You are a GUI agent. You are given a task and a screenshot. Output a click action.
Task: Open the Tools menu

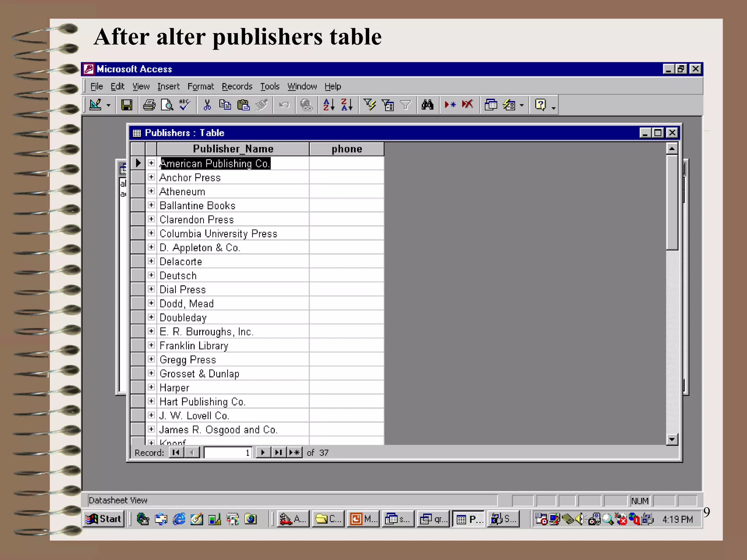(270, 86)
